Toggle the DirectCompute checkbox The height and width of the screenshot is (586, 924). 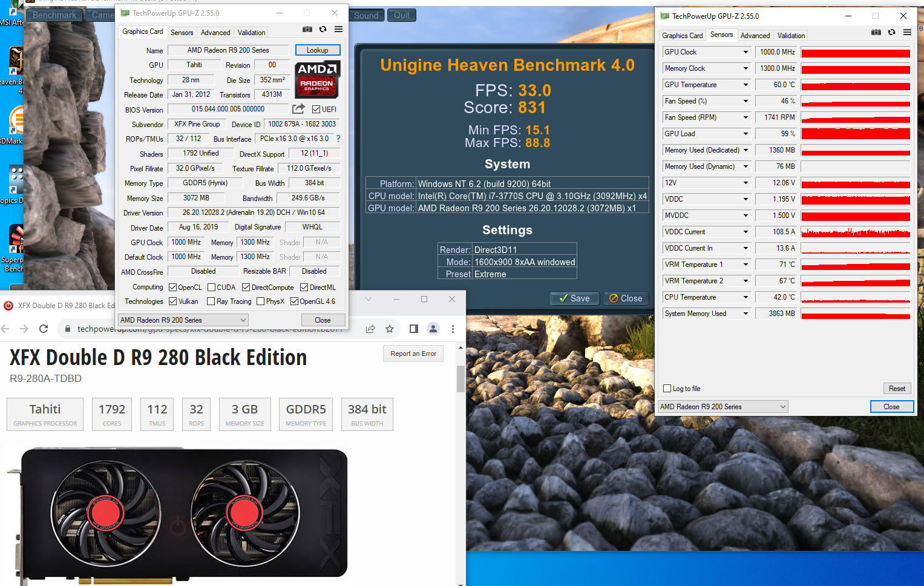pyautogui.click(x=246, y=288)
